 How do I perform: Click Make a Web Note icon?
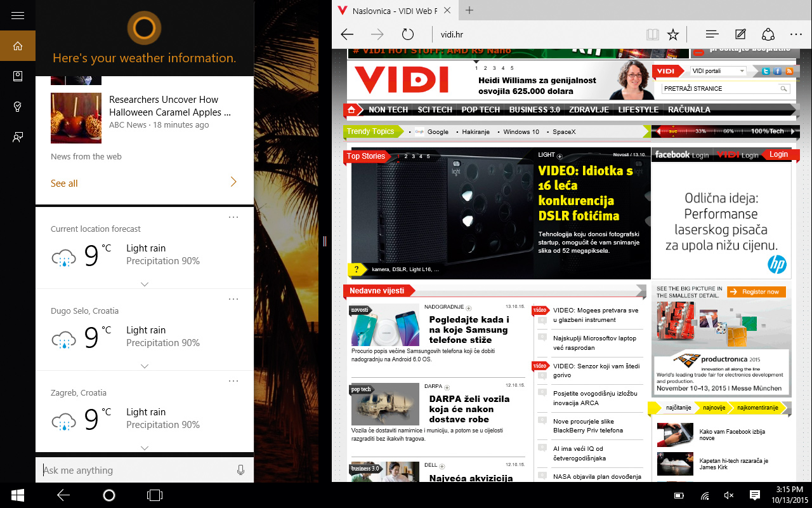(740, 34)
